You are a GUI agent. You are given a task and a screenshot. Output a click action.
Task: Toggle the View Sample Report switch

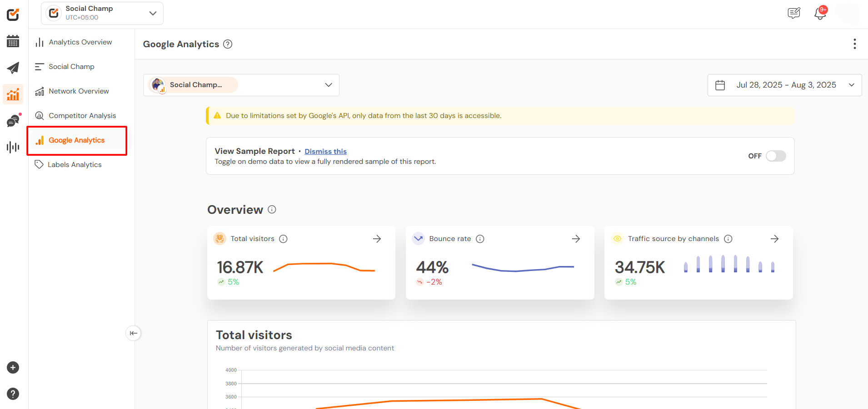(x=776, y=156)
